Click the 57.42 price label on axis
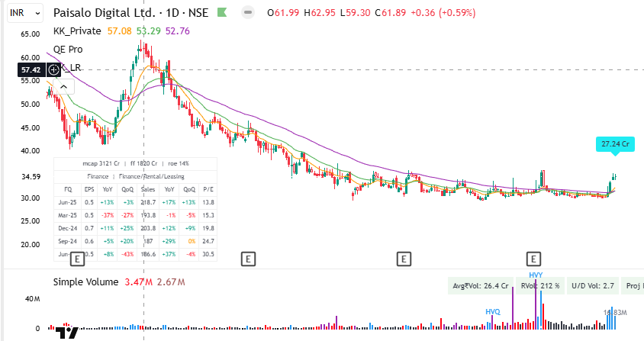644x341 pixels. click(x=31, y=70)
